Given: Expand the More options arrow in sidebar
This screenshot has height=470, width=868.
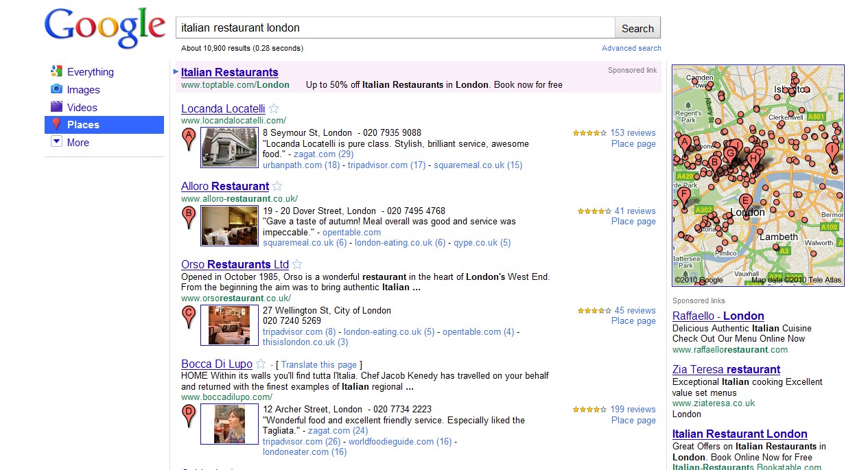Looking at the screenshot, I should pyautogui.click(x=57, y=142).
